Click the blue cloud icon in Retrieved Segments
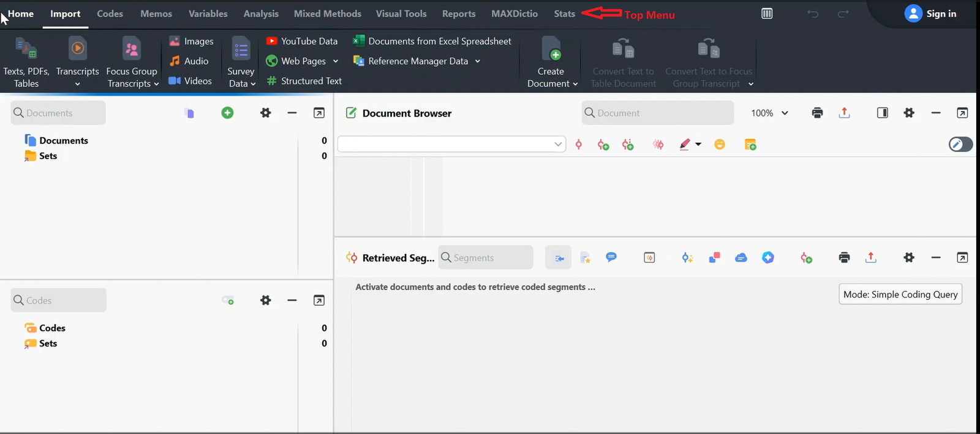 coord(741,257)
